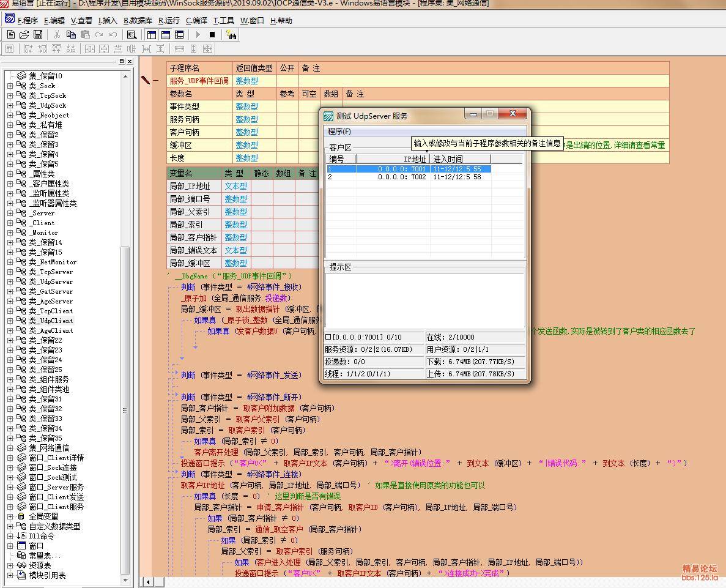The width and height of the screenshot is (726, 588).
Task: Expand the 类_UdpServer tree node
Action: coord(10,281)
